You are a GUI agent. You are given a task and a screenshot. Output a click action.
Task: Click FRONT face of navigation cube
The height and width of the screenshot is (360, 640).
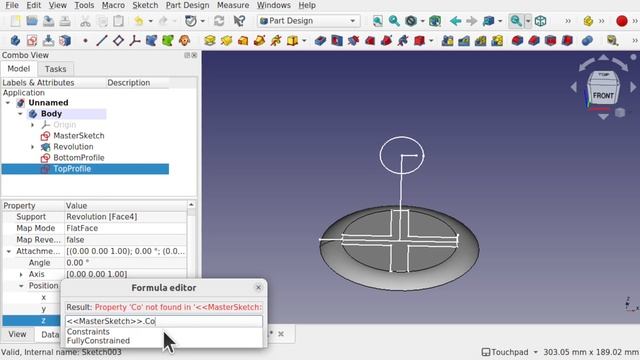point(603,96)
